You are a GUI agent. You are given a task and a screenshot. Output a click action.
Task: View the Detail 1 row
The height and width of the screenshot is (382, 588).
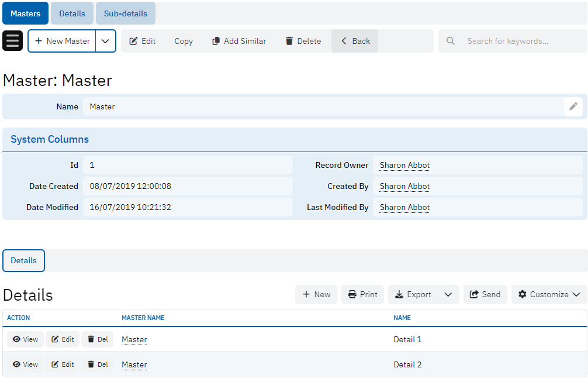click(25, 339)
